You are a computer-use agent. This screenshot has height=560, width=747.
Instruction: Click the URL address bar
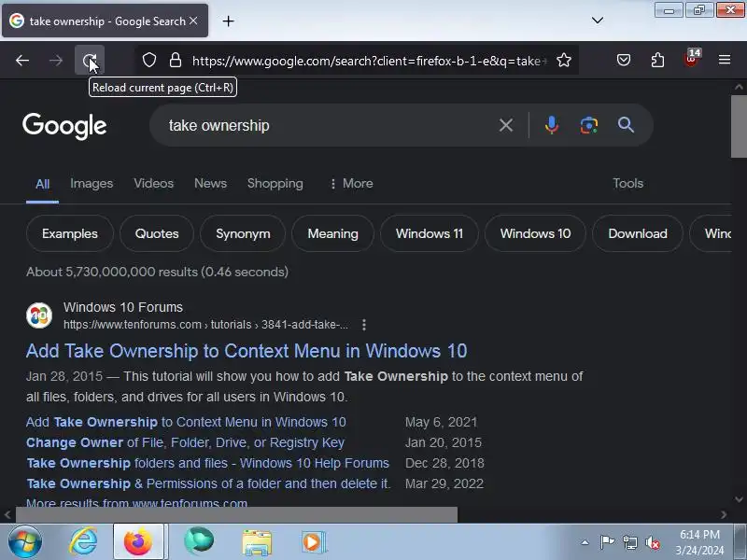[x=367, y=61]
